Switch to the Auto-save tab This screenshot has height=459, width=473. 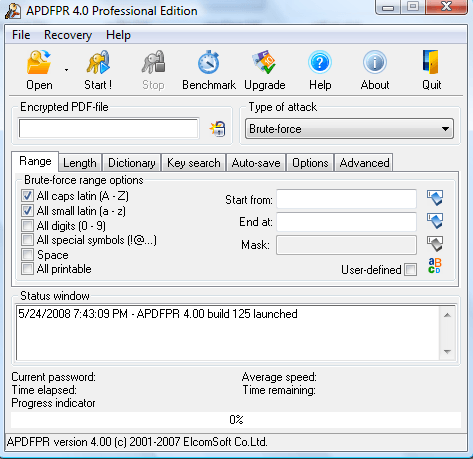click(256, 163)
